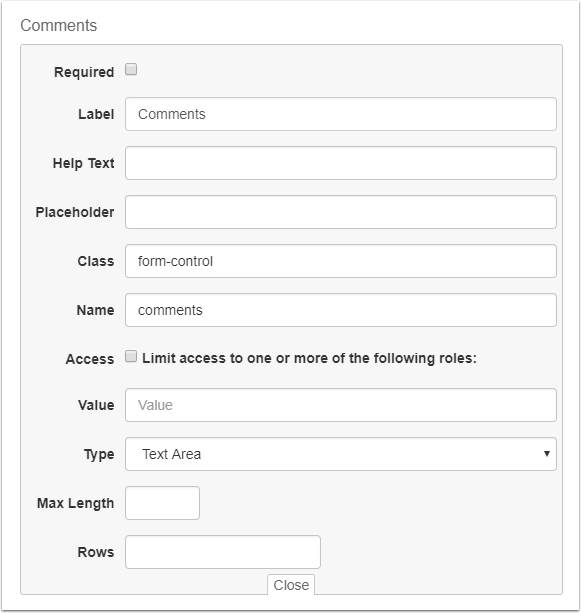Enable Limit access to roles checkbox
Screen dimensions: 581x613
[131, 356]
